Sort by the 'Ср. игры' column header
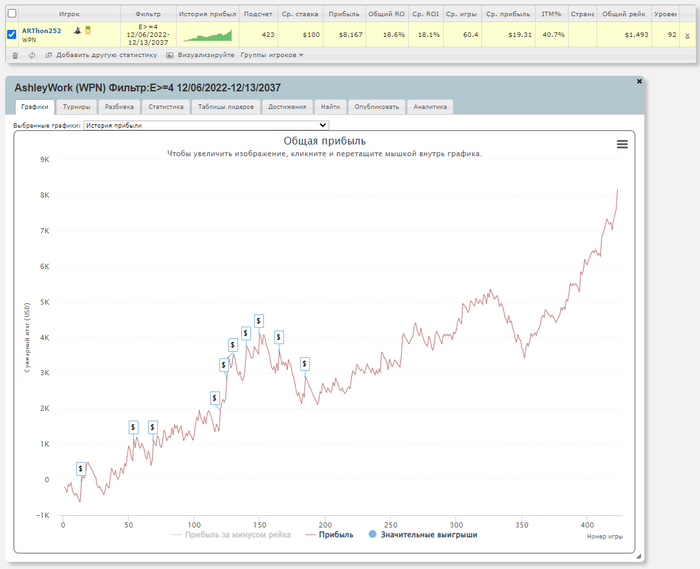The image size is (700, 569). (x=462, y=14)
